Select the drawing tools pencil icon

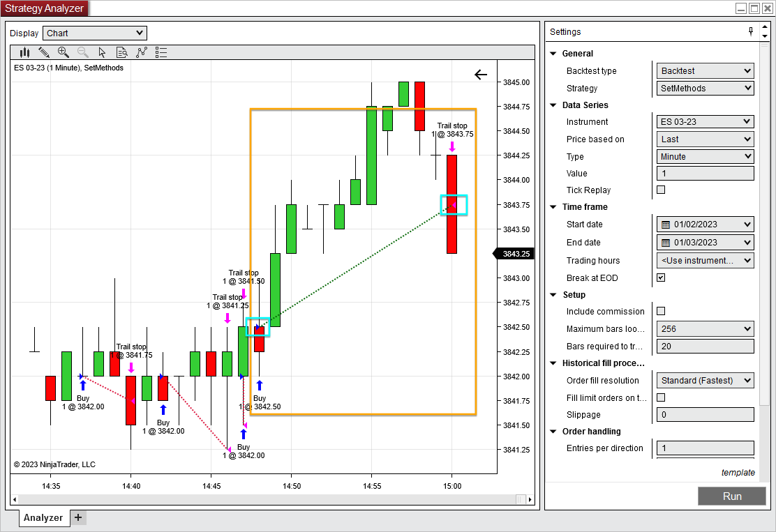click(43, 52)
